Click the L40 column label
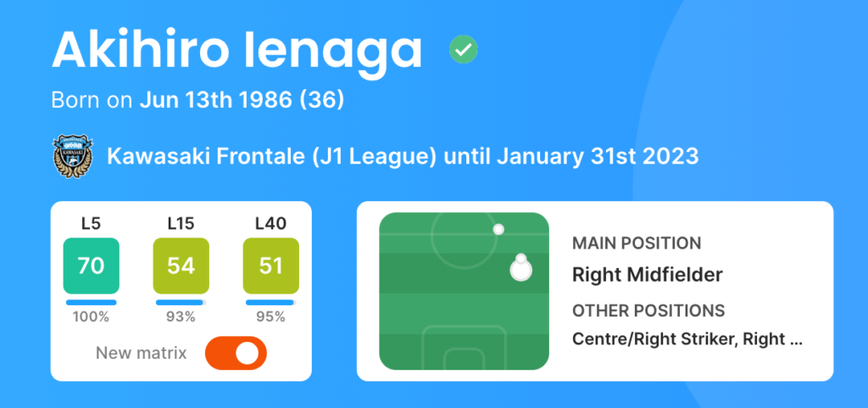868x408 pixels. click(x=270, y=225)
